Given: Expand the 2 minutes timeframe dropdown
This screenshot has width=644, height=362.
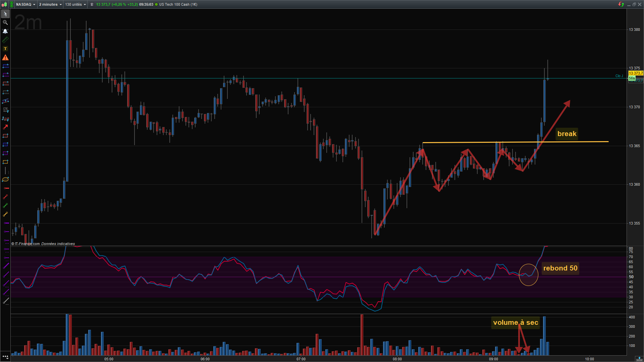Looking at the screenshot, I should tap(50, 4).
